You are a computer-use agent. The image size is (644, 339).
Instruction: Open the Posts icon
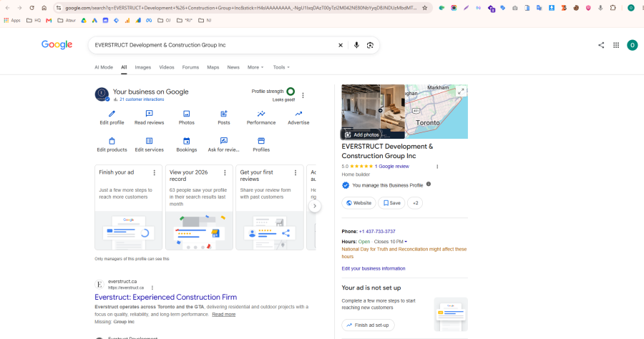click(x=224, y=114)
